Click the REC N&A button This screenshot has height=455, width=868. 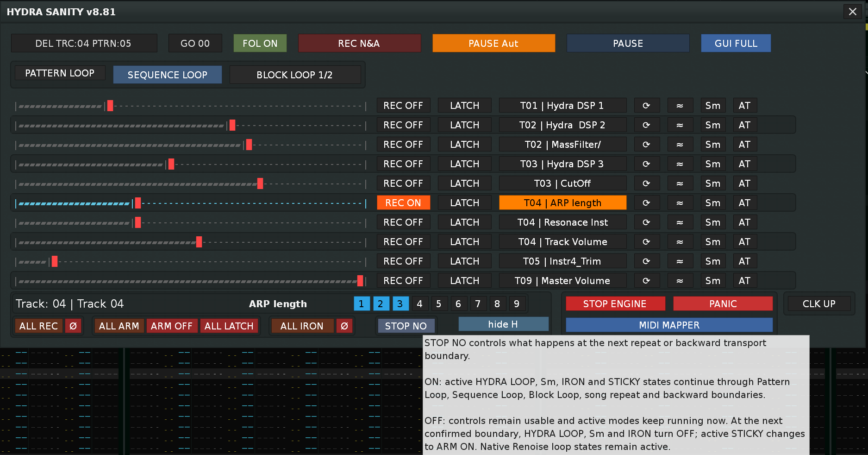[360, 44]
